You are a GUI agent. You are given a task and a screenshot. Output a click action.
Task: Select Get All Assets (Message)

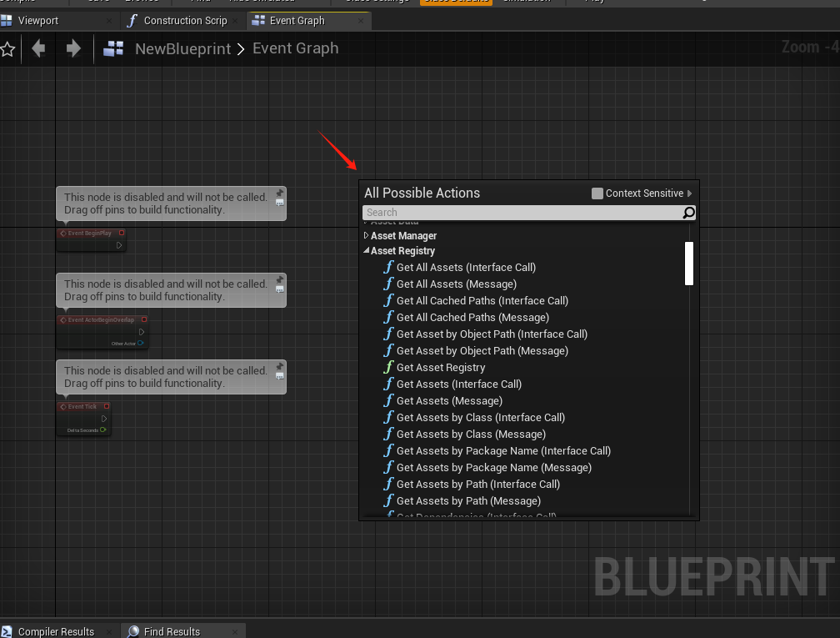pos(457,284)
